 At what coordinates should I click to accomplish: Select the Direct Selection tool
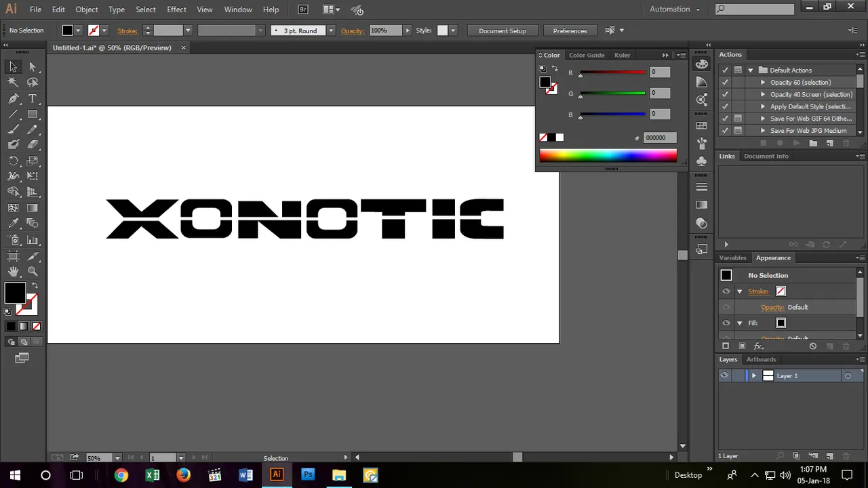(x=33, y=66)
